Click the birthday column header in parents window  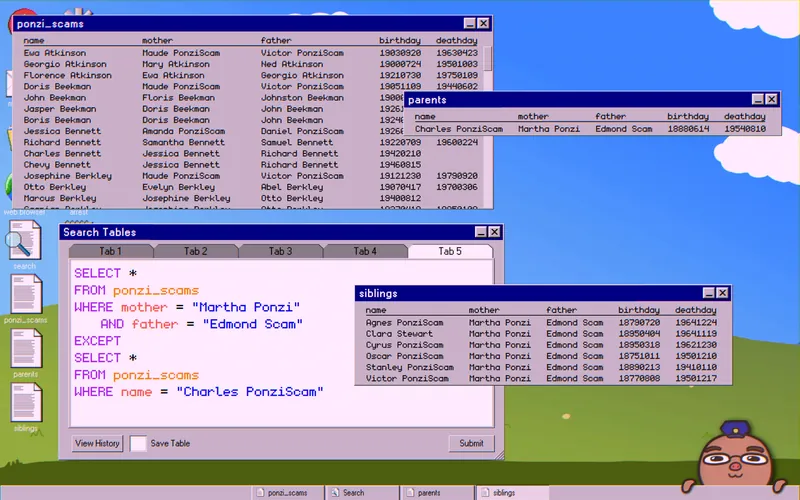(x=688, y=116)
